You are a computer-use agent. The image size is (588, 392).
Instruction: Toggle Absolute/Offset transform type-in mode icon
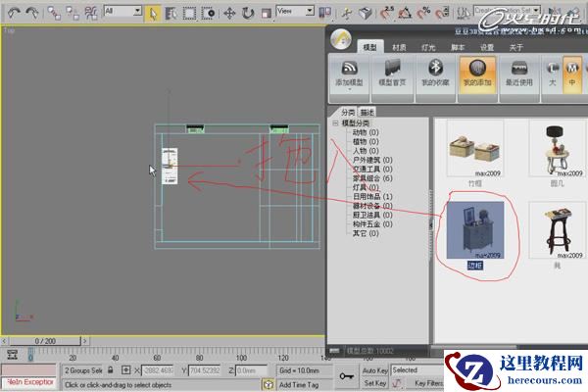(x=126, y=370)
